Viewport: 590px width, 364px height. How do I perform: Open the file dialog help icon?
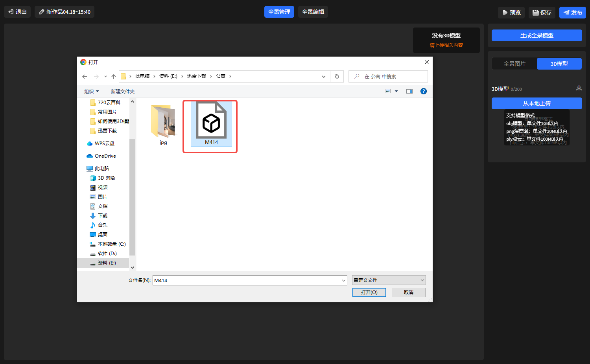click(424, 91)
